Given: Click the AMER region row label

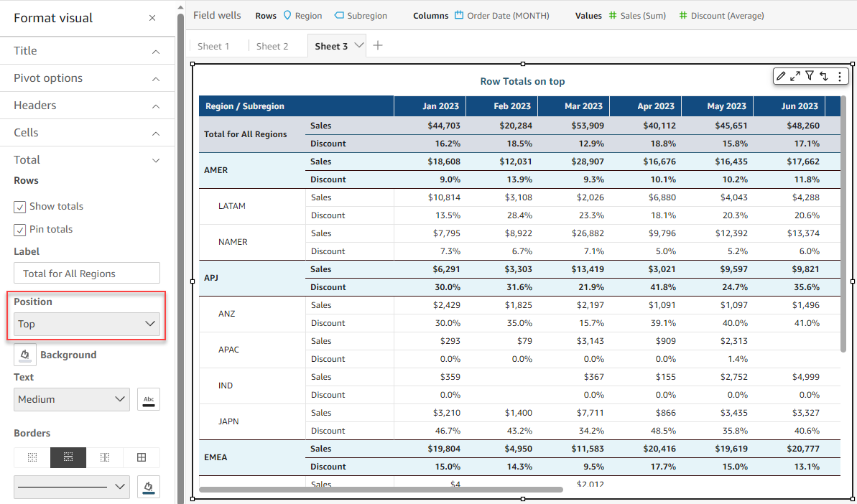Looking at the screenshot, I should pyautogui.click(x=216, y=170).
